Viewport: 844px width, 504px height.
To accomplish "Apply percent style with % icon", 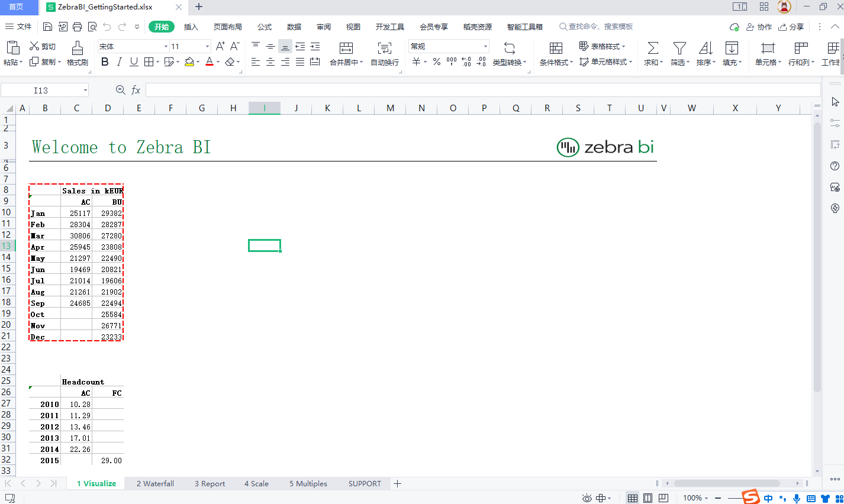I will pos(437,62).
